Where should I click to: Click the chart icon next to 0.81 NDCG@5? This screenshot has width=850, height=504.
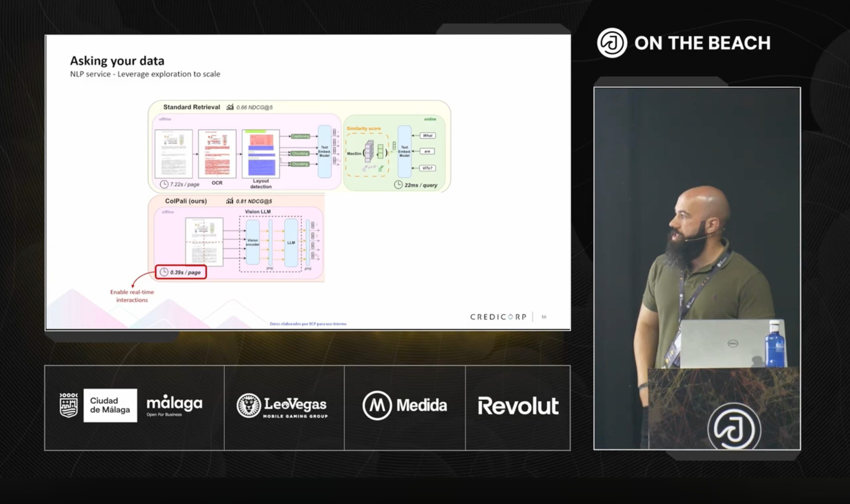[x=230, y=201]
